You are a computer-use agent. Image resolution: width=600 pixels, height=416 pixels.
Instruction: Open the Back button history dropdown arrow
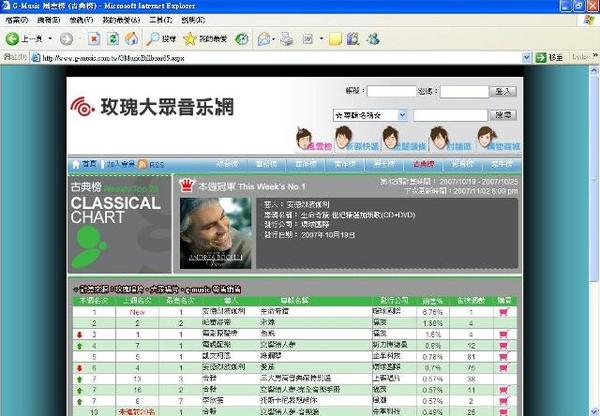coord(50,39)
